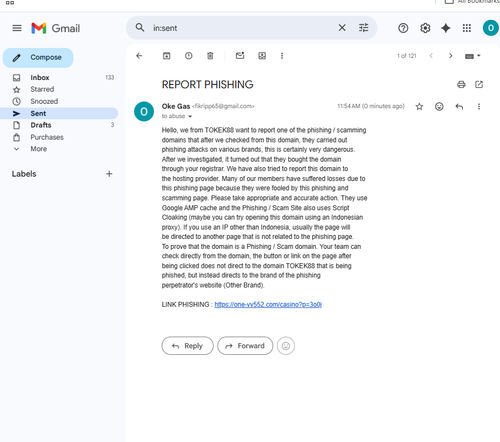Open the Drafts folder

coord(41,125)
